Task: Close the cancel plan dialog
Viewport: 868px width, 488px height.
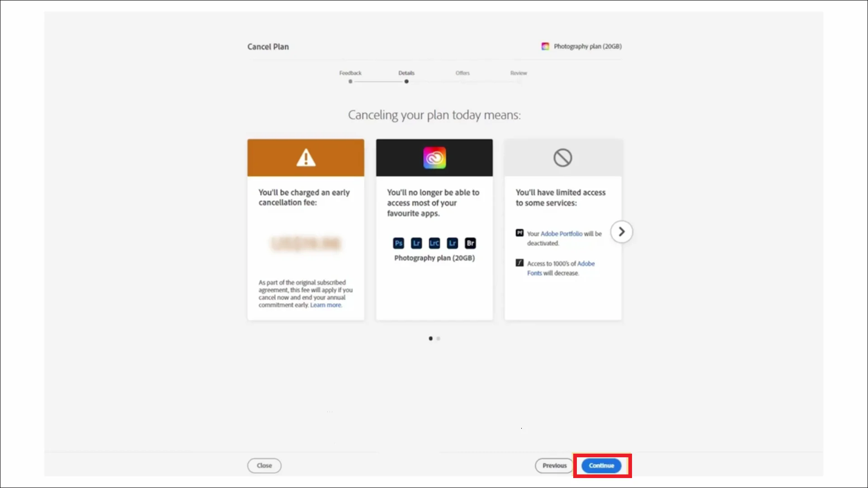Action: pyautogui.click(x=264, y=465)
